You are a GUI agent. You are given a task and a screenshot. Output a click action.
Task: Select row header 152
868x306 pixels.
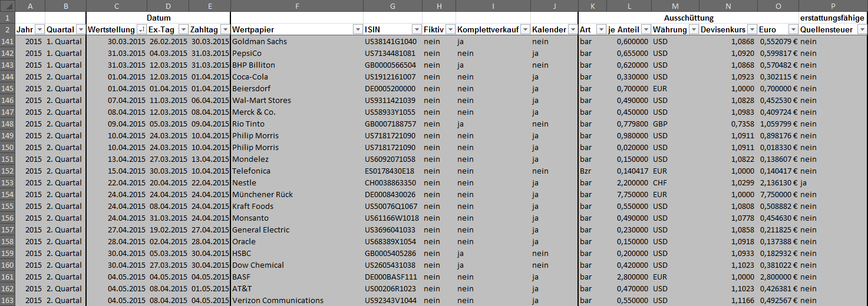click(7, 171)
